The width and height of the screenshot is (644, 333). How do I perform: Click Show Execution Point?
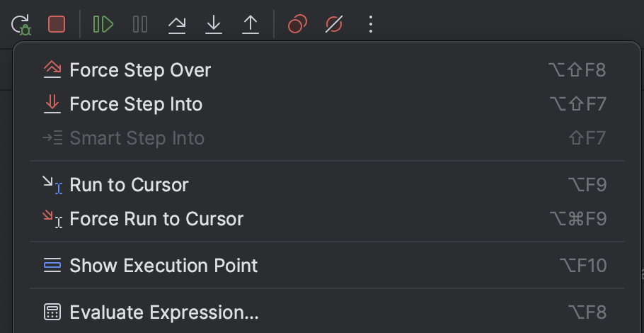163,266
